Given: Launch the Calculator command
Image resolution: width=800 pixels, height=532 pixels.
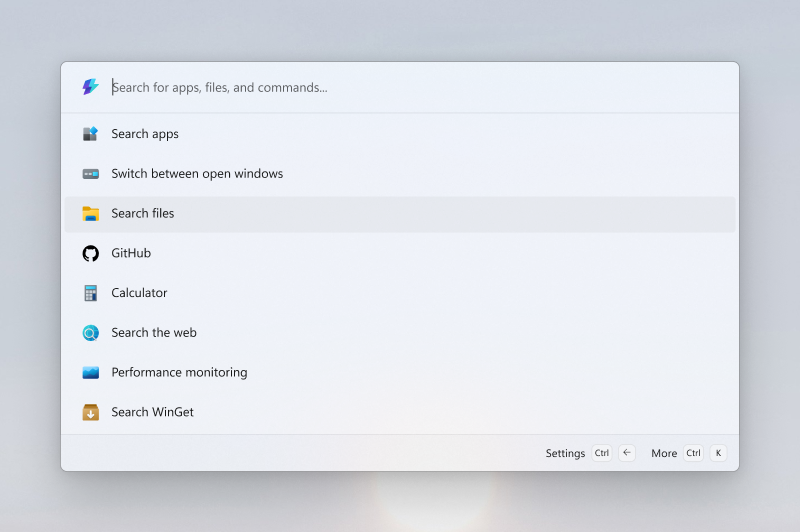Looking at the screenshot, I should [x=400, y=293].
